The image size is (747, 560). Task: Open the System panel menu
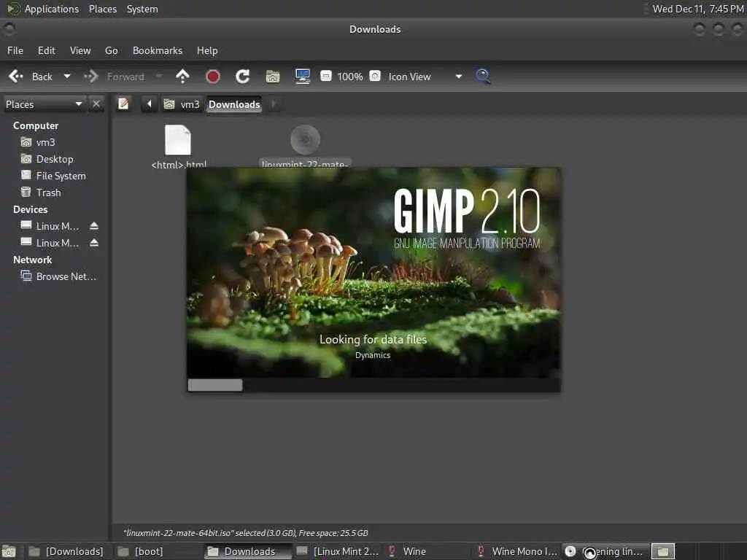[142, 9]
